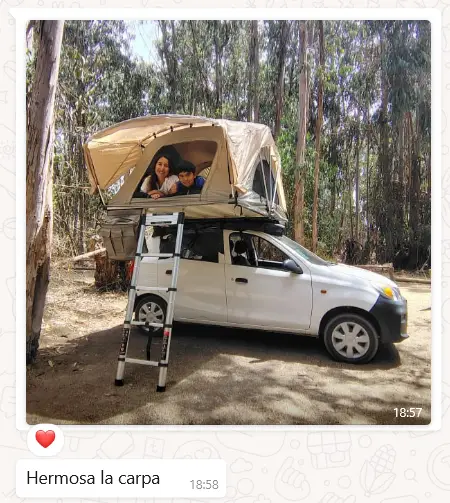
Task: Click the boy in the blue shirt
Action: pos(188,178)
